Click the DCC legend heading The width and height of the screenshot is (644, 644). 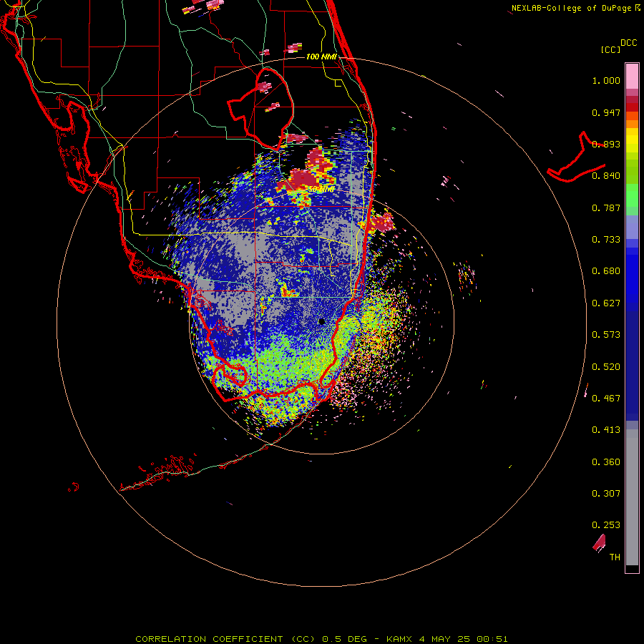pyautogui.click(x=628, y=43)
